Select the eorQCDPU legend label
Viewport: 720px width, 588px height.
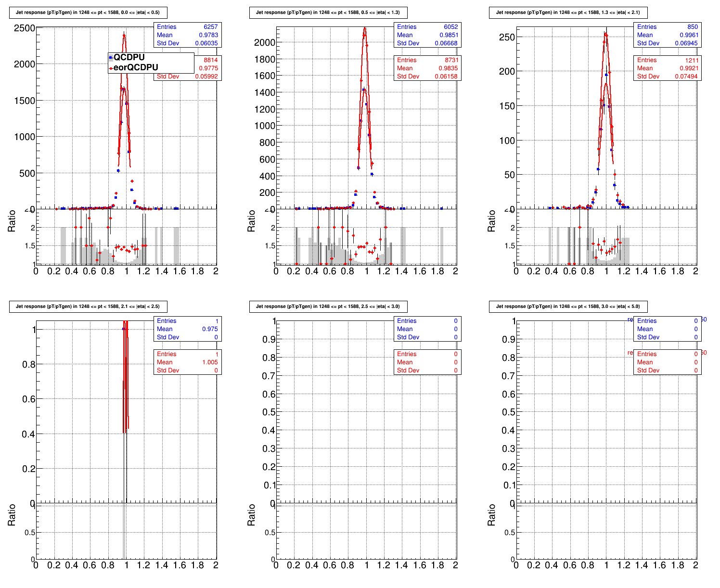coord(136,68)
